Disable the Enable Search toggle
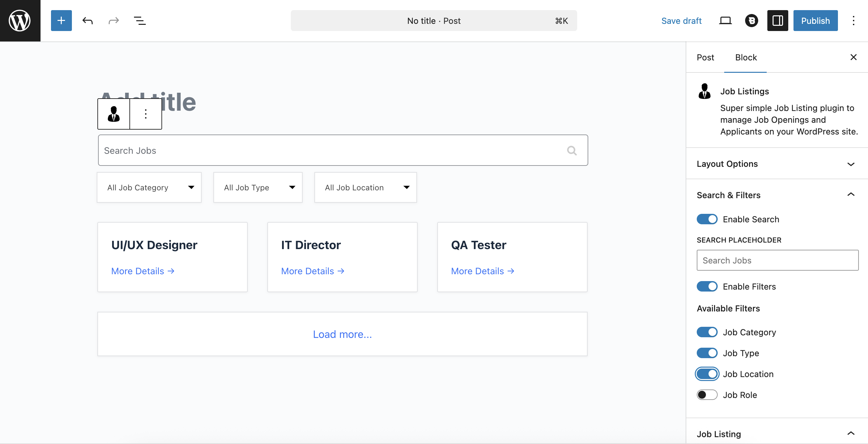 pyautogui.click(x=707, y=219)
